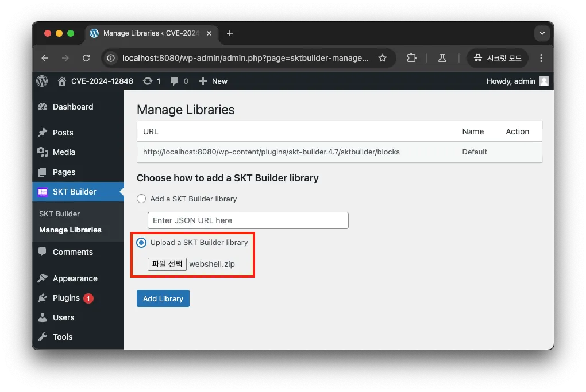Image resolution: width=586 pixels, height=392 pixels.
Task: Click the 파일 선택 file chooser button
Action: point(167,264)
